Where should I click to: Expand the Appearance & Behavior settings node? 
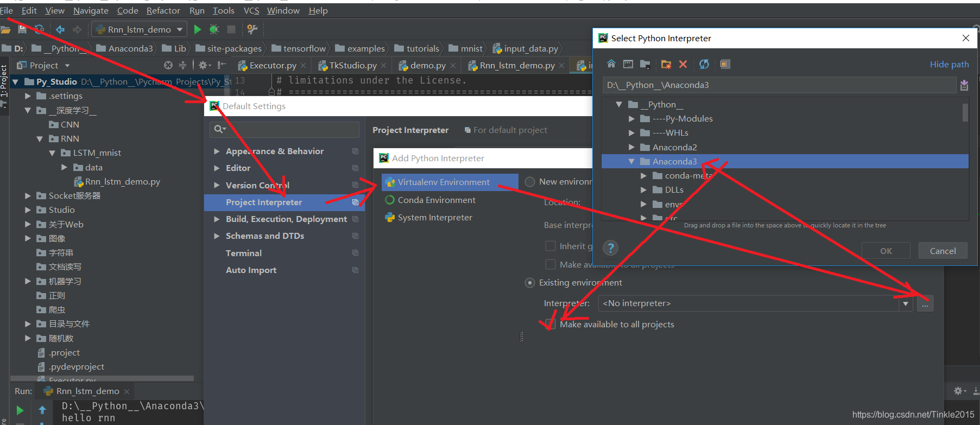(x=217, y=151)
